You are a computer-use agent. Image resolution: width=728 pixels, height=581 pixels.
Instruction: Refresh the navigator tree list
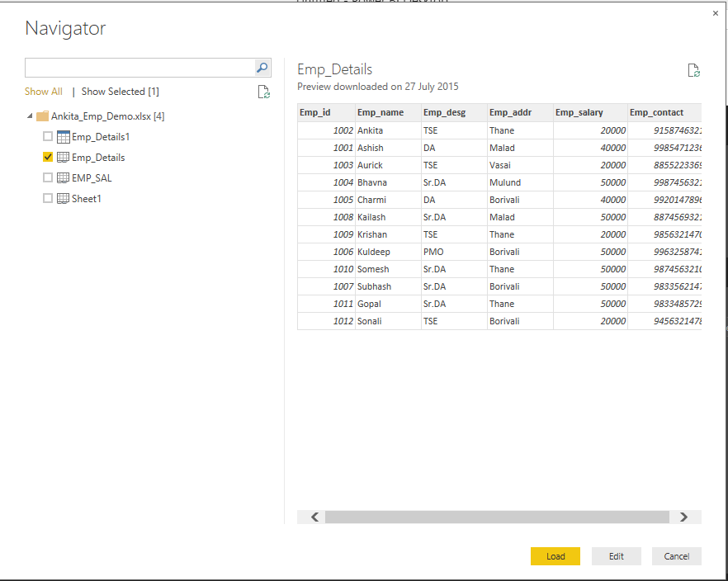point(264,92)
